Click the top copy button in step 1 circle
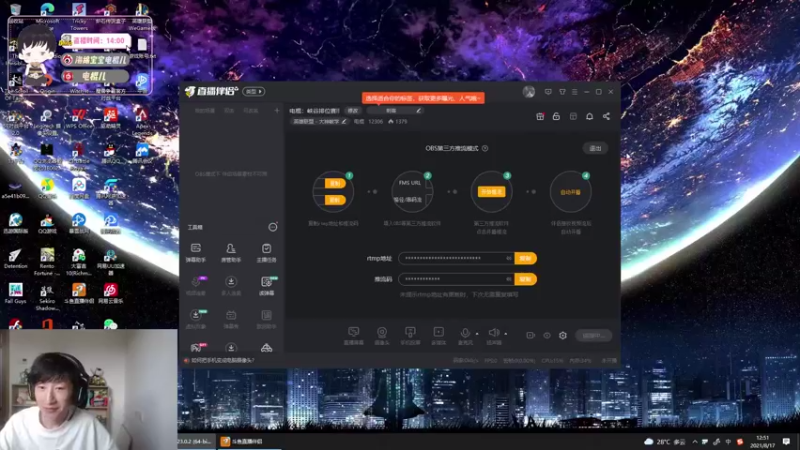 (335, 183)
